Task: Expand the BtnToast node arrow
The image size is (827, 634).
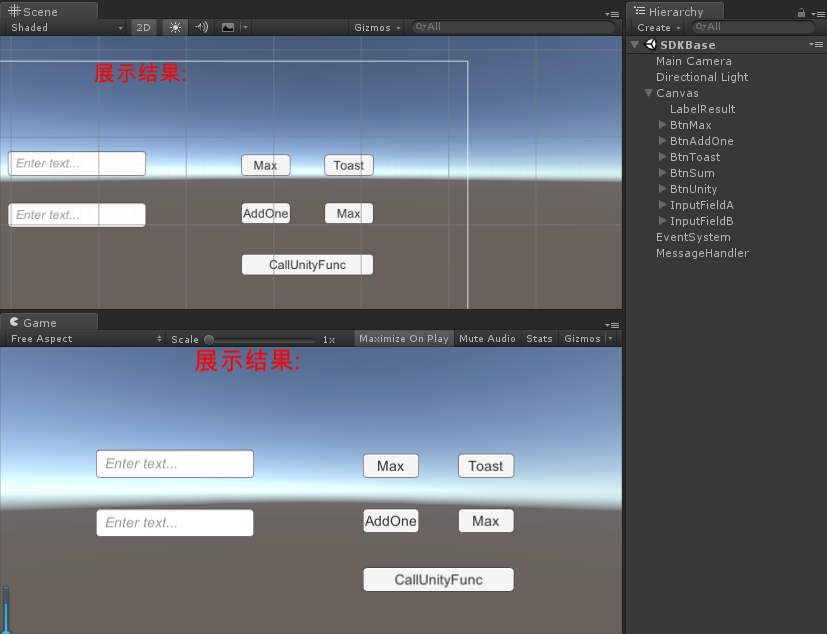Action: tap(662, 157)
